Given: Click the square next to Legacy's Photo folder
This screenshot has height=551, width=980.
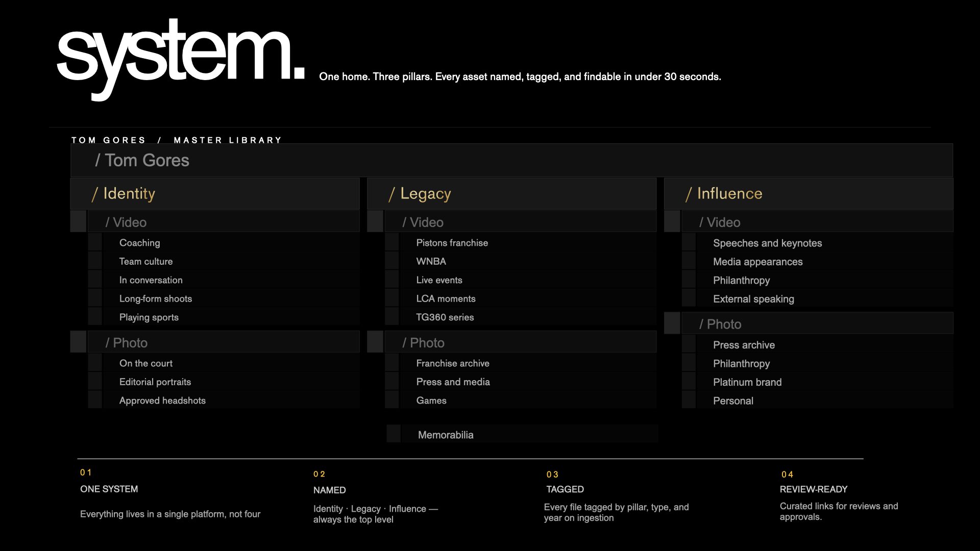Looking at the screenshot, I should click(375, 342).
